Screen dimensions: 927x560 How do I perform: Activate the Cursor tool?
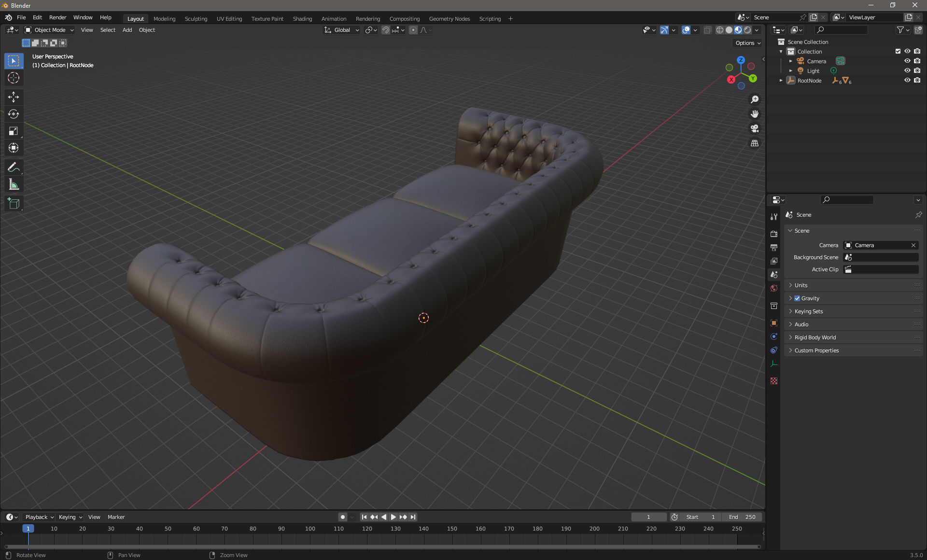(x=14, y=78)
